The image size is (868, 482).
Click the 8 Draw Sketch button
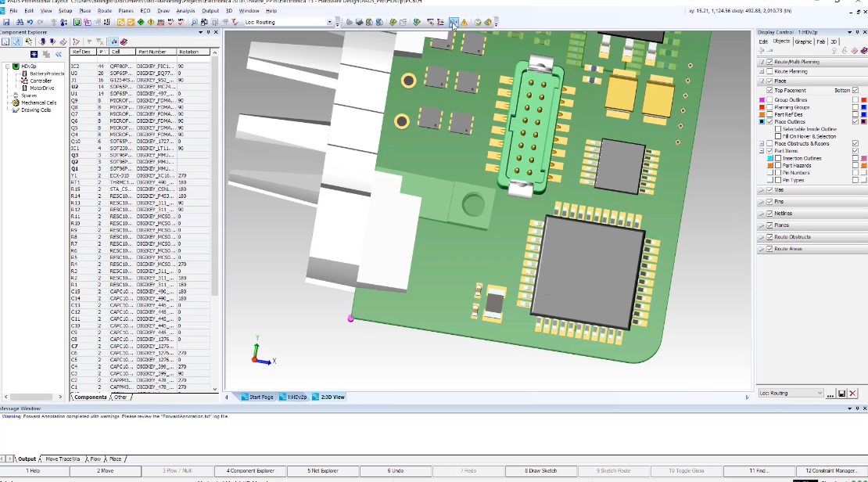[541, 470]
